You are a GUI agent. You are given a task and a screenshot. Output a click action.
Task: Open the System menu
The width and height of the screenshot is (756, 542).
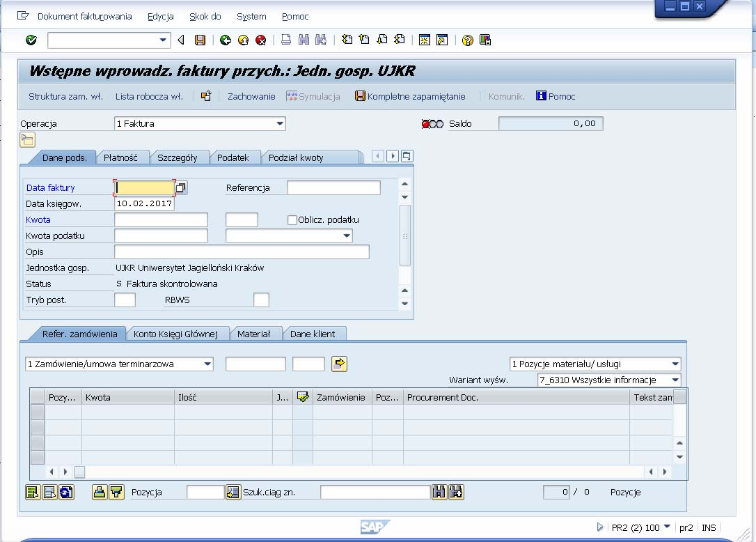[251, 17]
